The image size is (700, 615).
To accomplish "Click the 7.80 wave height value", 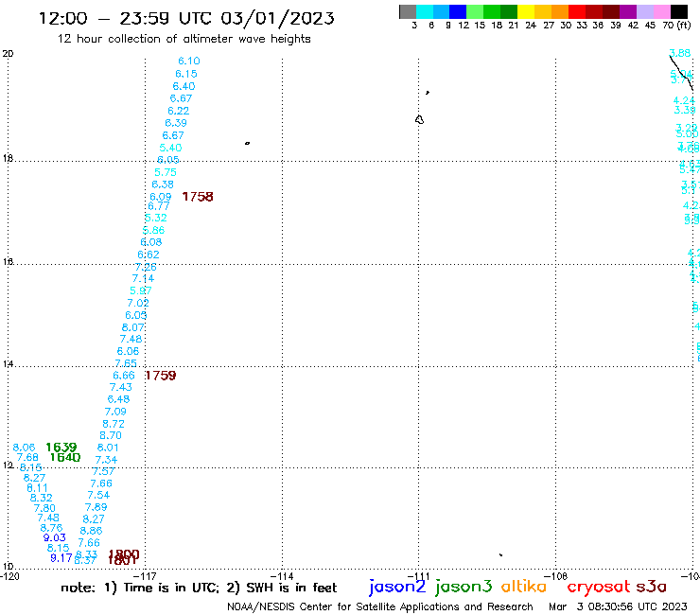I will (44, 508).
